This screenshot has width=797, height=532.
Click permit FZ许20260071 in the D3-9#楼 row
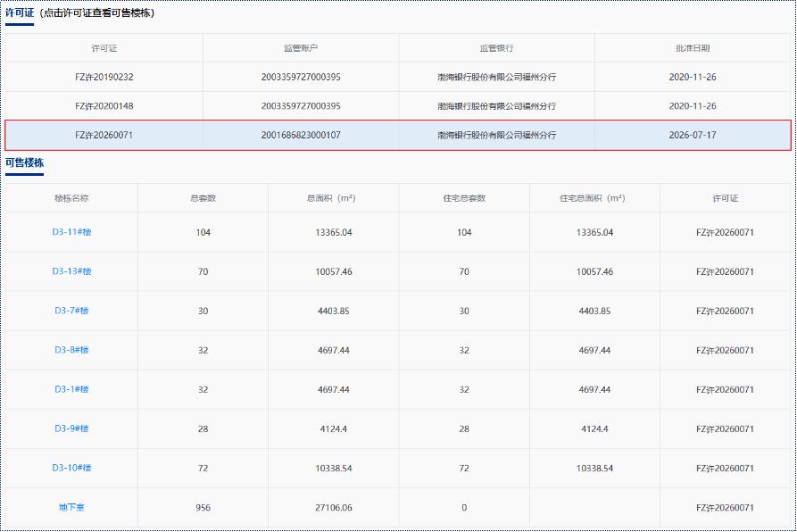(x=725, y=428)
